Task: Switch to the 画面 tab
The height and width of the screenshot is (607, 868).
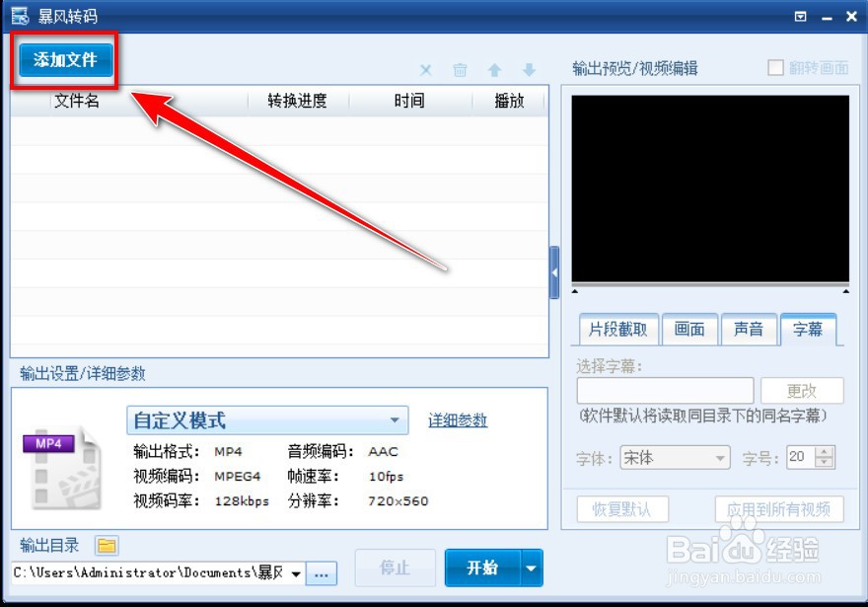Action: (689, 330)
